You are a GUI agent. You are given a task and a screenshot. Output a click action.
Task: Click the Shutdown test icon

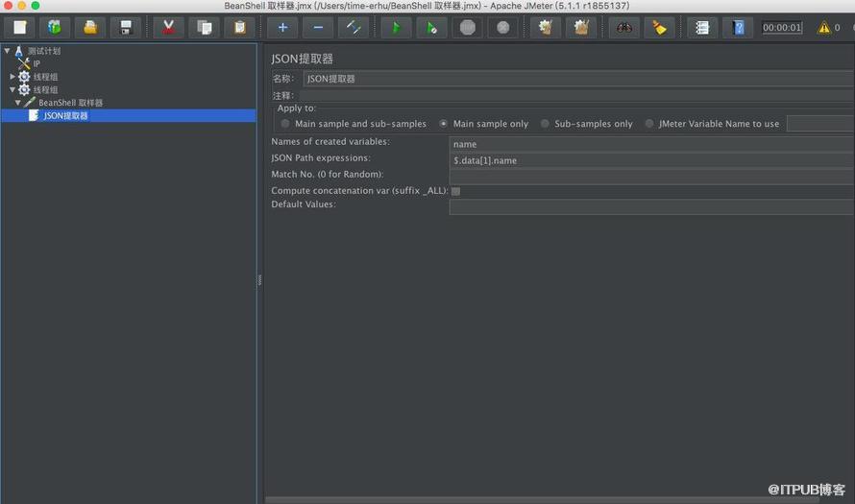click(502, 27)
